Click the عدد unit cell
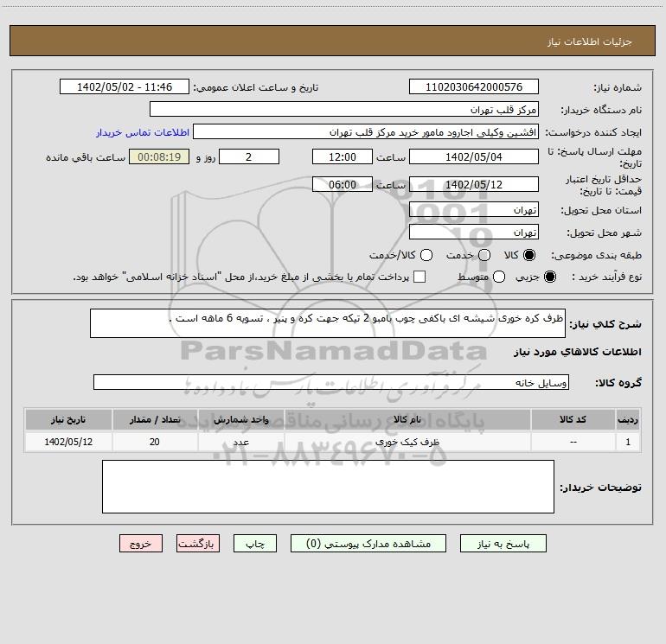 tap(240, 442)
